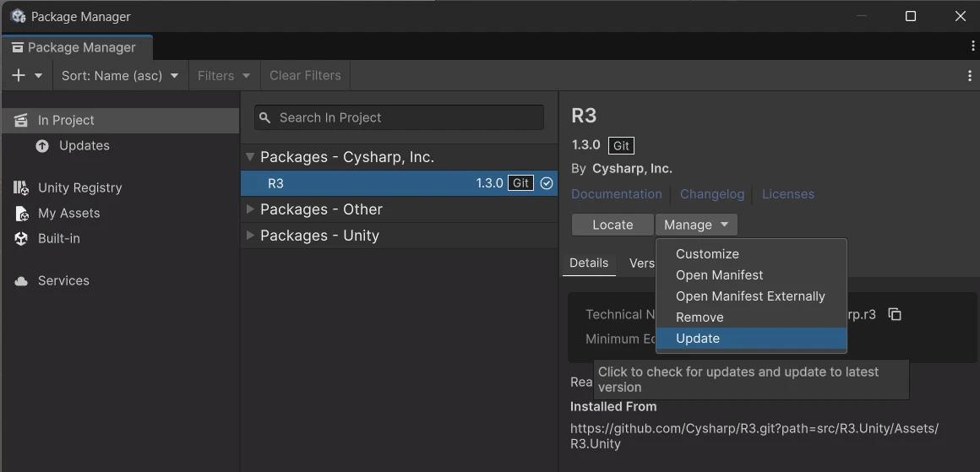This screenshot has height=472, width=980.
Task: Open the Sort: Name (asc) dropdown
Action: point(120,75)
